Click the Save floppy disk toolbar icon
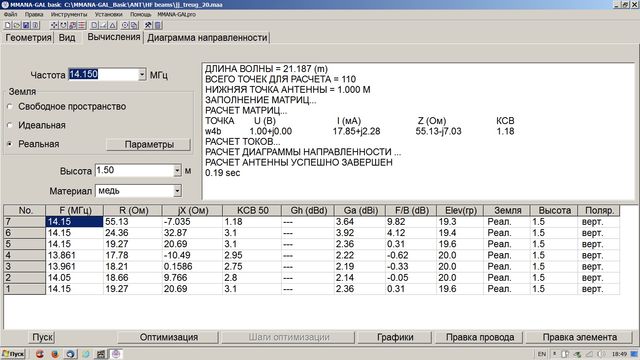The height and width of the screenshot is (360, 640). (26, 25)
